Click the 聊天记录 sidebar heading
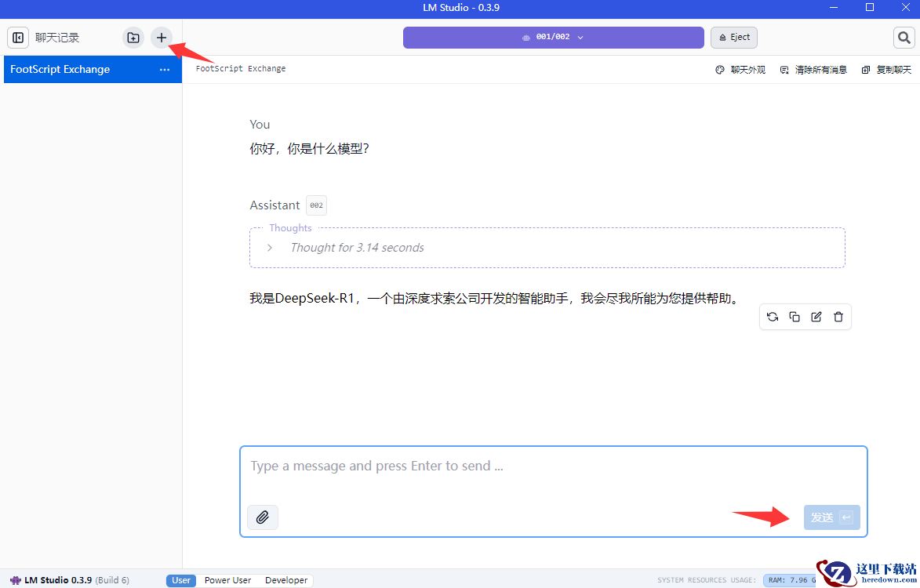920x588 pixels. [x=57, y=38]
